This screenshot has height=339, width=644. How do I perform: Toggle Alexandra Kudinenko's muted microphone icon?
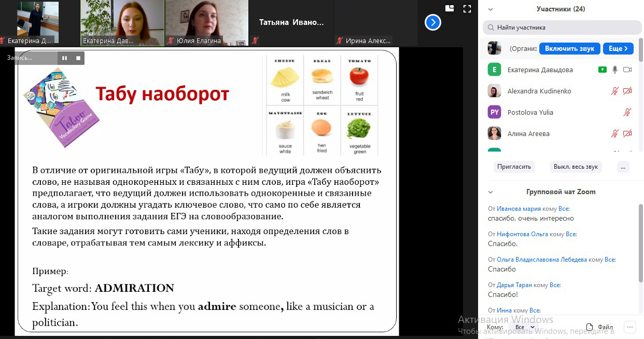[615, 91]
